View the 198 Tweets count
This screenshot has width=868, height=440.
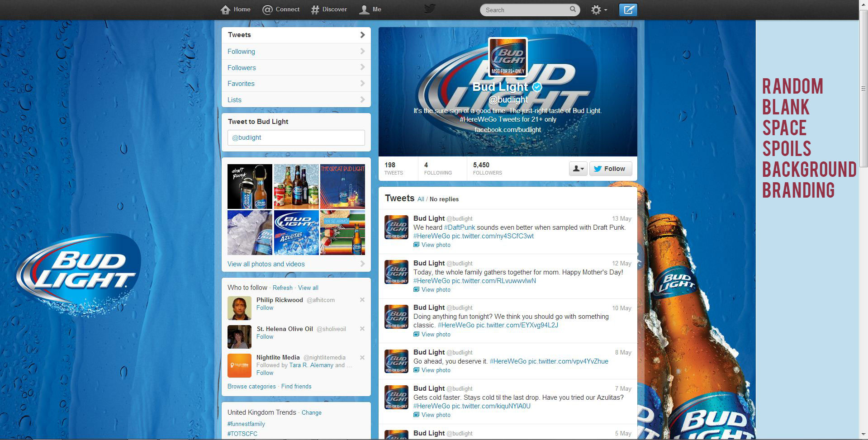(x=394, y=168)
